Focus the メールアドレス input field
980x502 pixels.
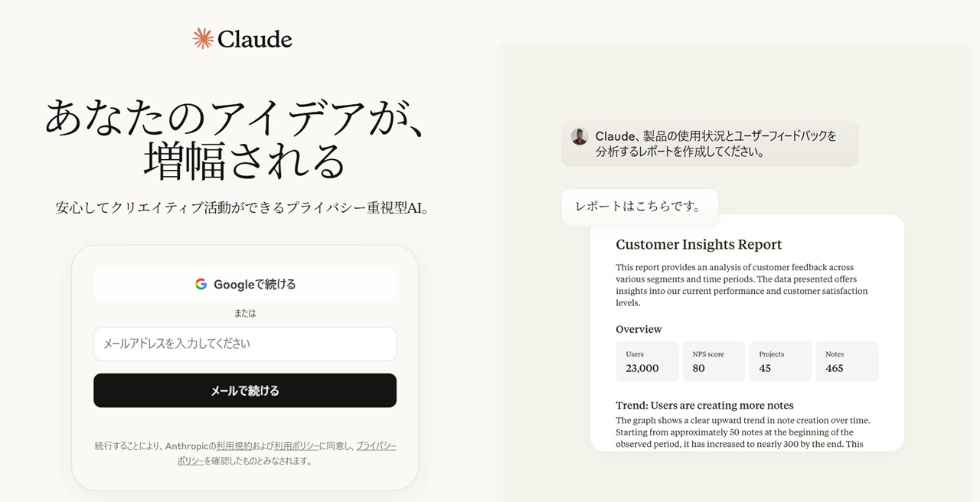245,344
